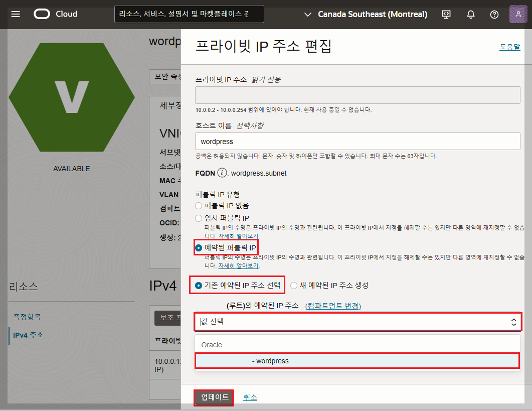Click the region dropdown chevron arrow
This screenshot has width=532, height=411.
coord(308,14)
